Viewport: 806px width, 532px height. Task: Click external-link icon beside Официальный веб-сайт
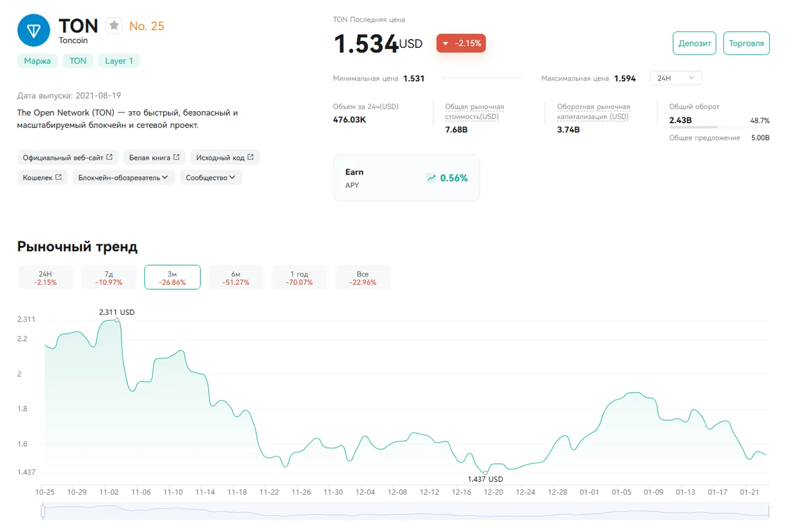coord(109,157)
